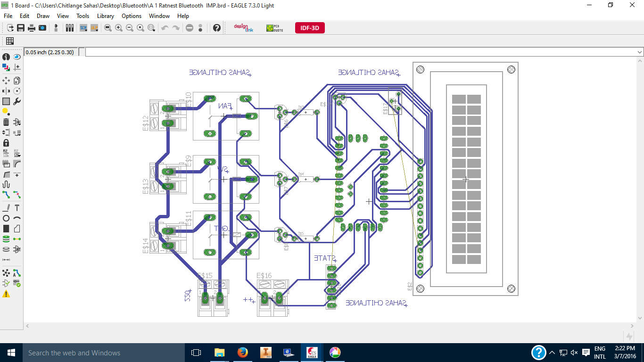Click the taskbar search box
The width and height of the screenshot is (644, 362).
click(104, 353)
